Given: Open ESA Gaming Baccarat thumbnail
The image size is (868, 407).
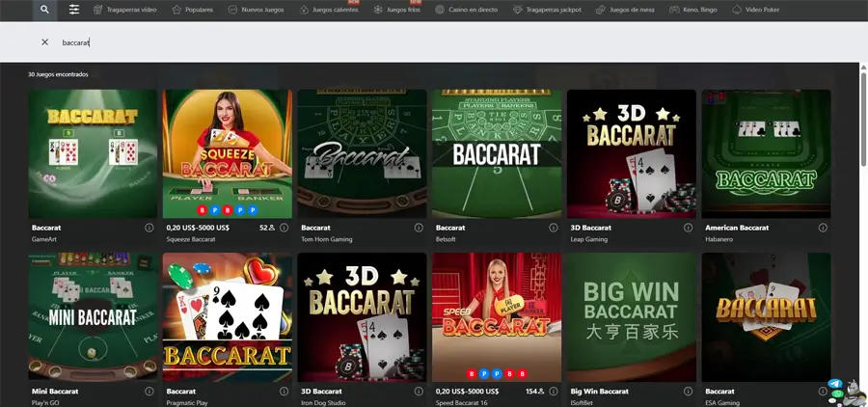Looking at the screenshot, I should tap(766, 317).
